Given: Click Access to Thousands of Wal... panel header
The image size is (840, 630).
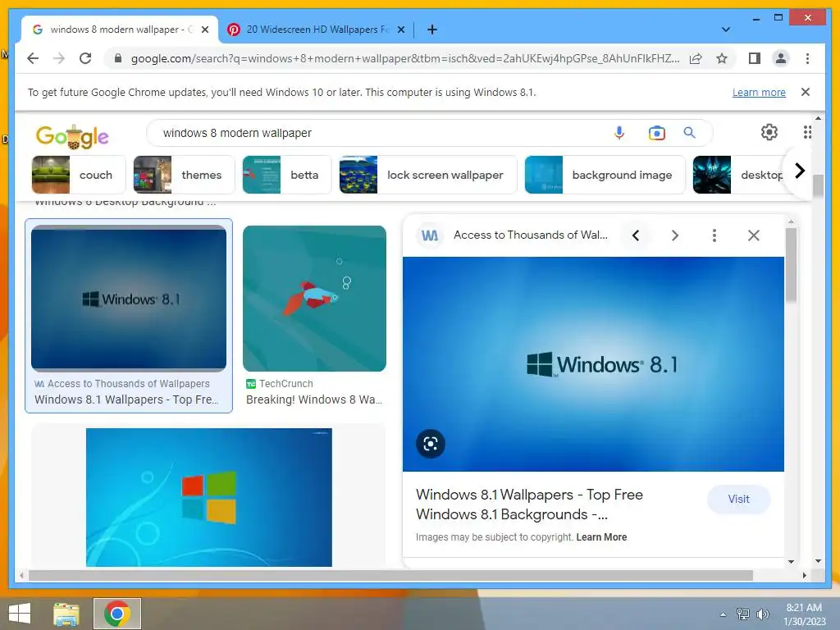Looking at the screenshot, I should 531,235.
